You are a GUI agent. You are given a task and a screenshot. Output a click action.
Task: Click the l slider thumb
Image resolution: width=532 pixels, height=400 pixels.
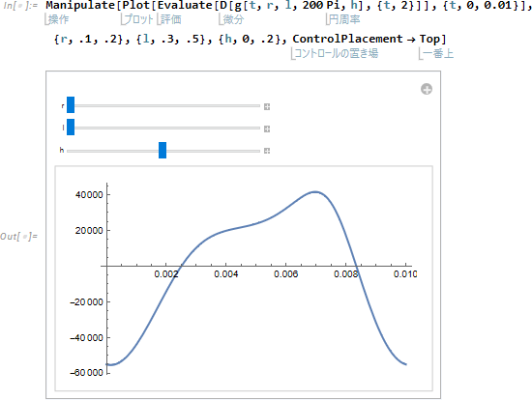click(x=71, y=128)
